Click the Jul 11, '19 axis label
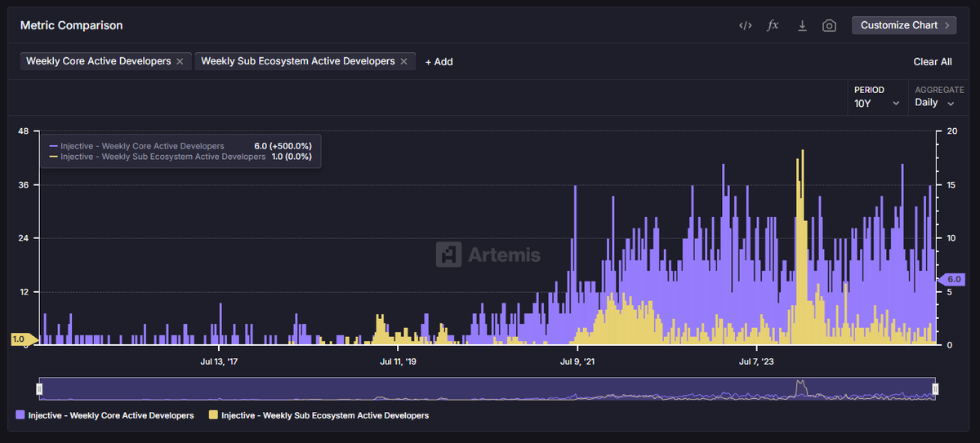980x443 pixels. [x=399, y=361]
